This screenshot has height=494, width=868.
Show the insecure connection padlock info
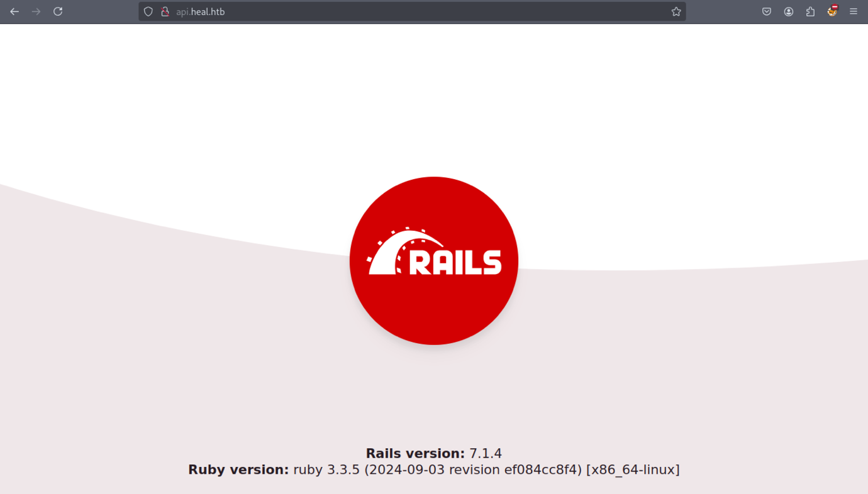click(165, 11)
